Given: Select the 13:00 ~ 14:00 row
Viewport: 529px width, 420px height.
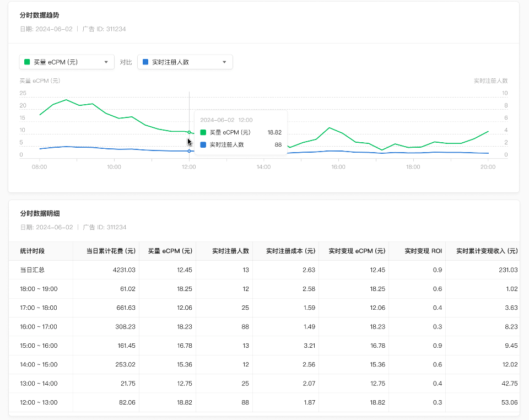Looking at the screenshot, I should pyautogui.click(x=264, y=383).
